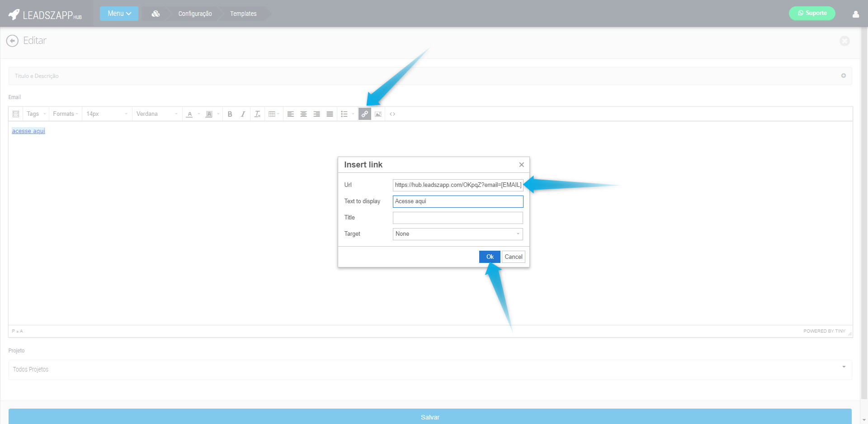This screenshot has width=868, height=424.
Task: Click the Title input field
Action: coord(458,218)
